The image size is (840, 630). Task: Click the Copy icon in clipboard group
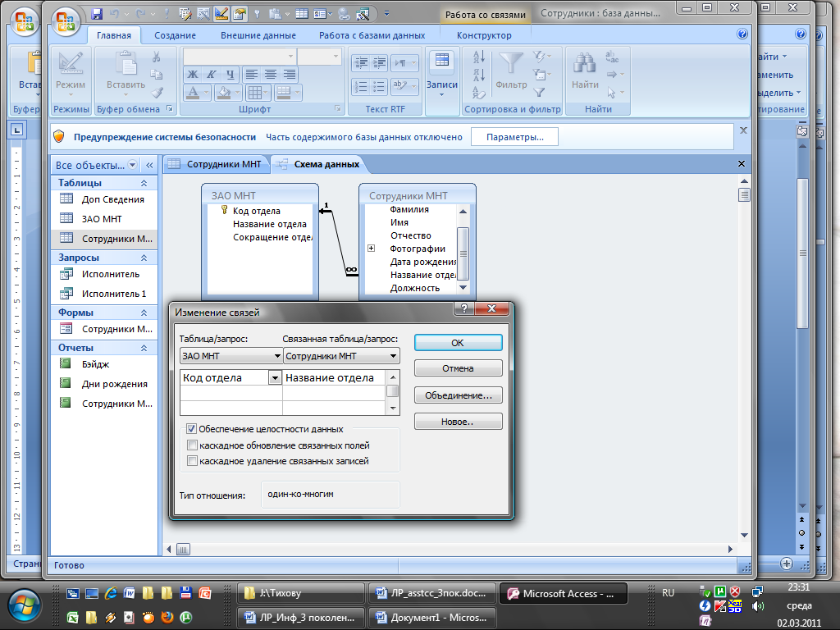tap(157, 75)
